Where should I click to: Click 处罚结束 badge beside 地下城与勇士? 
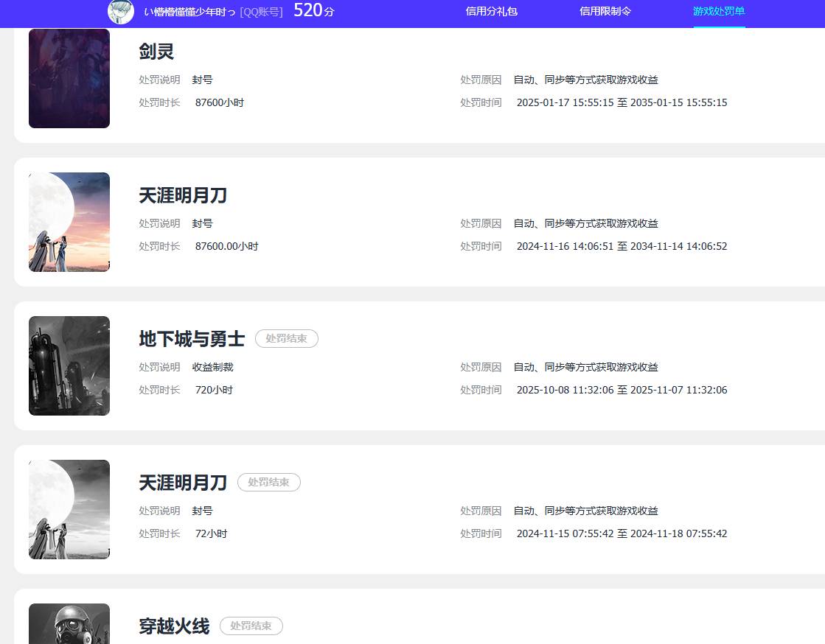click(286, 339)
